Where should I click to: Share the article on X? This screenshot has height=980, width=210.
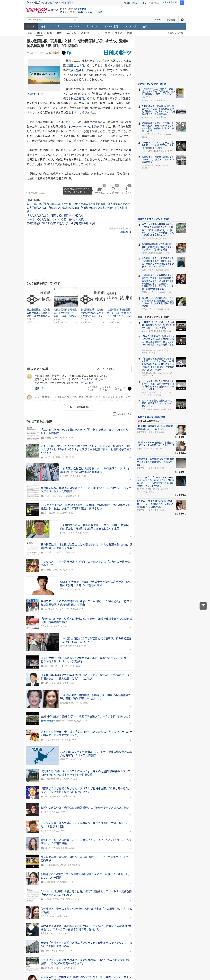coord(64,53)
